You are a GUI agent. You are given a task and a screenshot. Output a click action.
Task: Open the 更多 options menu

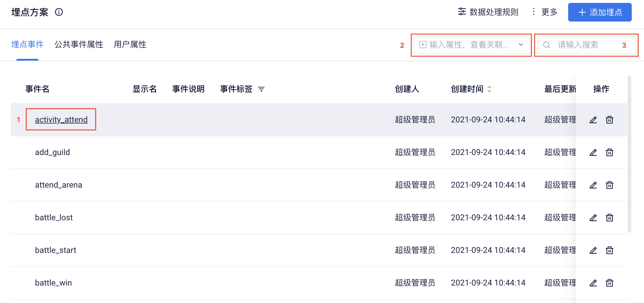click(x=544, y=12)
